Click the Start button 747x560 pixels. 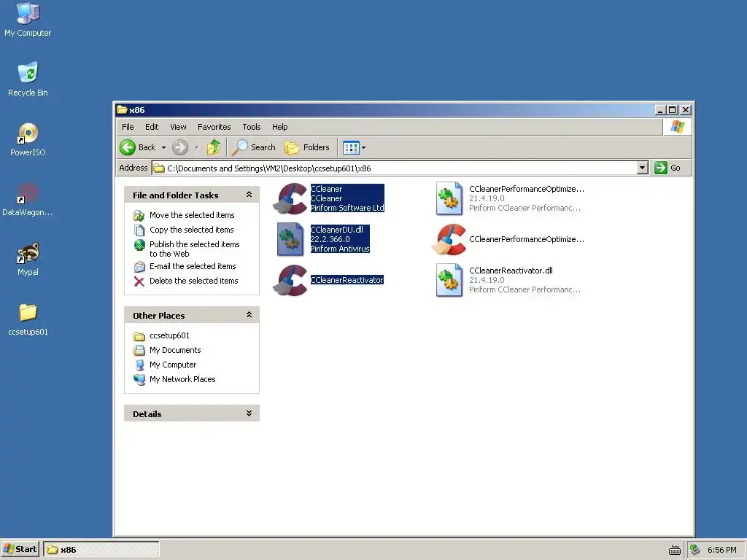[x=20, y=549]
